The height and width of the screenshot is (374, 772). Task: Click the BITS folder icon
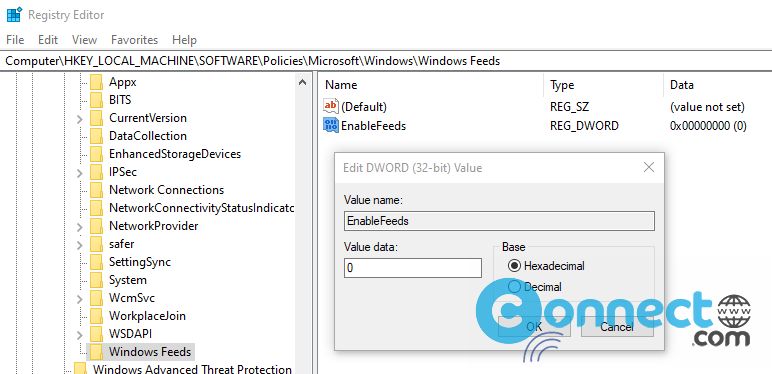[96, 100]
